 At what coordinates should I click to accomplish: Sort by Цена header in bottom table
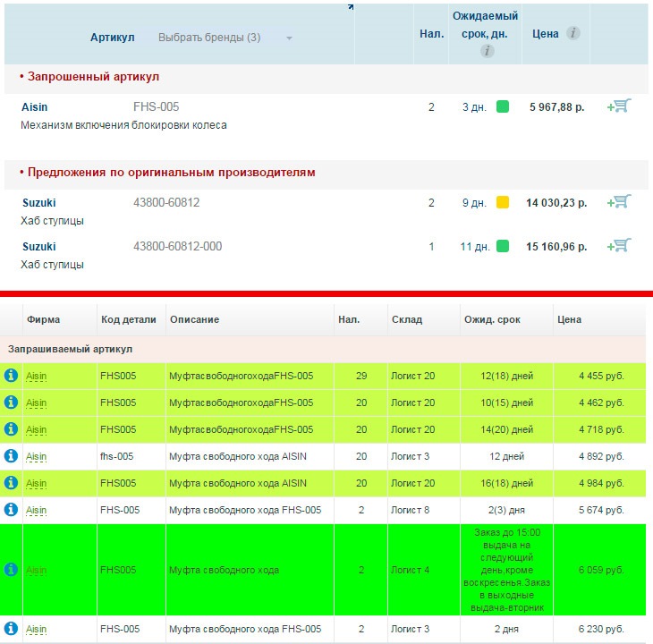[569, 319]
